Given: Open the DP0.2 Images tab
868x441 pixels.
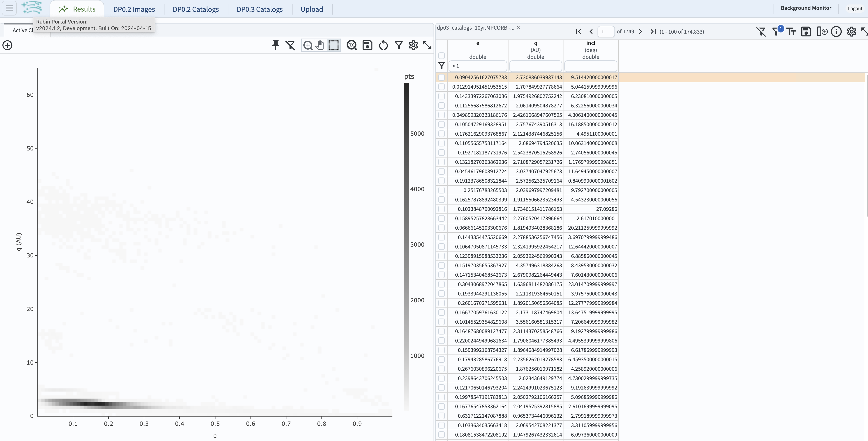Looking at the screenshot, I should click(x=134, y=9).
